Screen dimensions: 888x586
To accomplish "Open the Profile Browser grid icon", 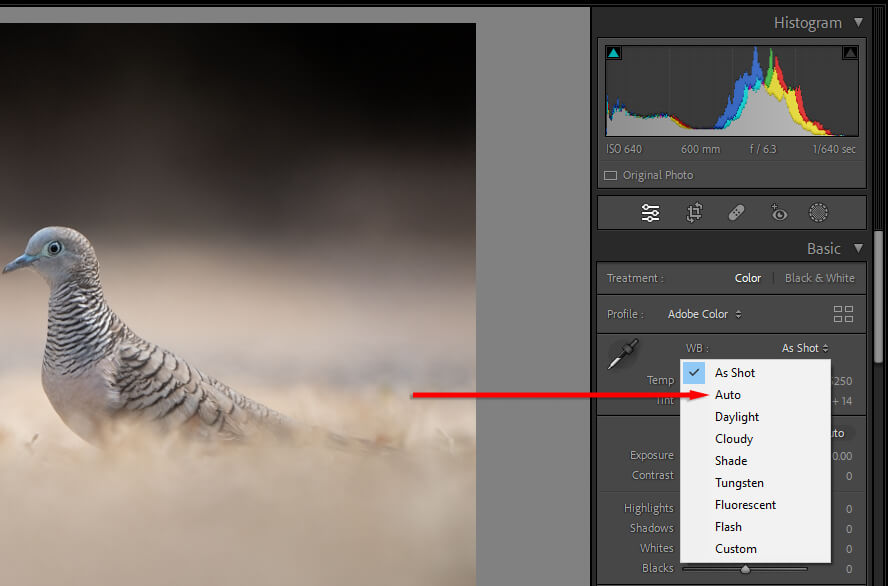I will tap(843, 314).
